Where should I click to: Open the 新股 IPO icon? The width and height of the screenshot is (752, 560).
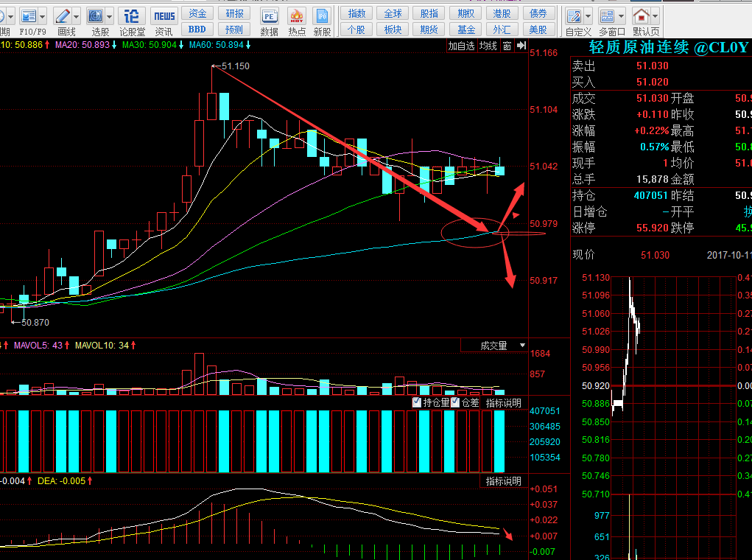point(322,15)
